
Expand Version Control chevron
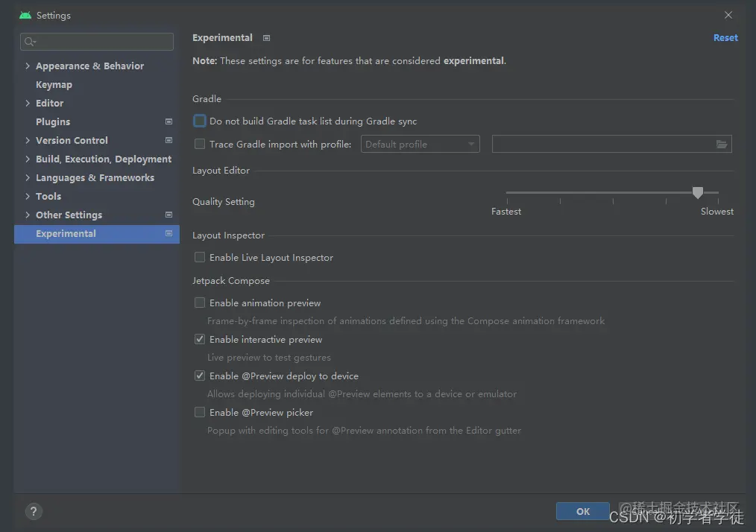pos(28,140)
